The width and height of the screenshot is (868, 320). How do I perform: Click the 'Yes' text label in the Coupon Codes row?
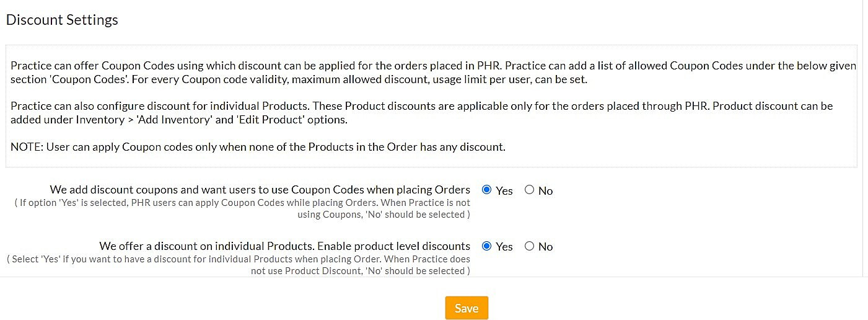(x=504, y=191)
